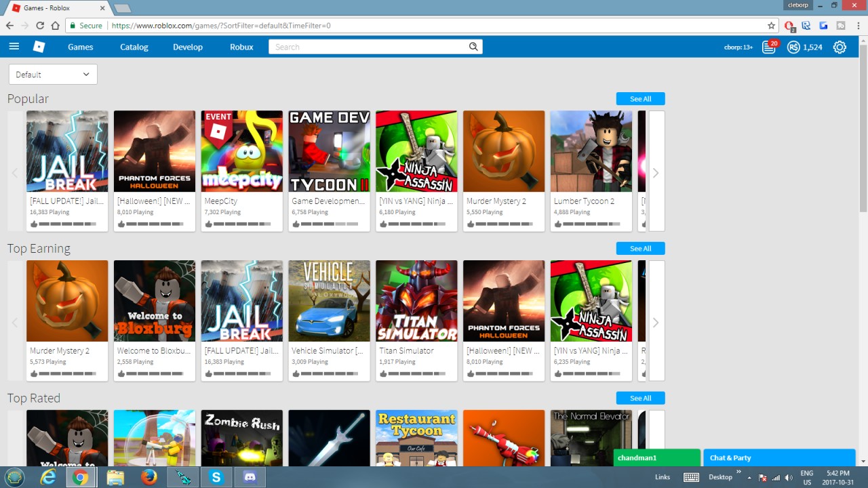
Task: Launch Firefox from taskbar
Action: tap(149, 477)
